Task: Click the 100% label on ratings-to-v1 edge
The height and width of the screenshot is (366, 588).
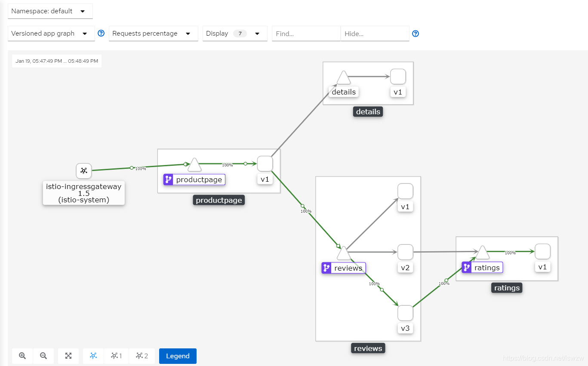Action: [x=510, y=253]
